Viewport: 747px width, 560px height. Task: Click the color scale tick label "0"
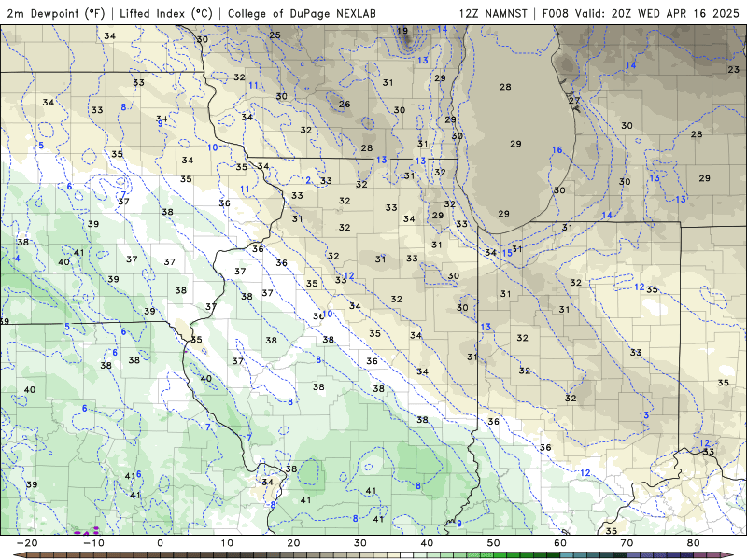[x=160, y=543]
